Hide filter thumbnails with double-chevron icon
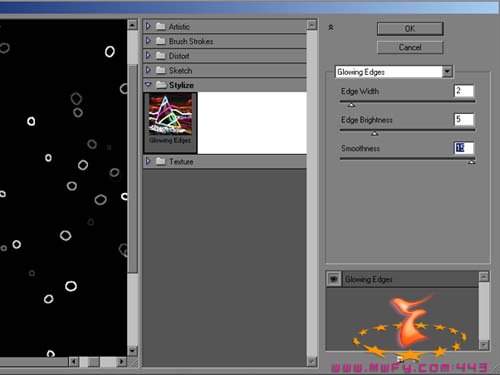This screenshot has width=500, height=375. click(x=331, y=27)
